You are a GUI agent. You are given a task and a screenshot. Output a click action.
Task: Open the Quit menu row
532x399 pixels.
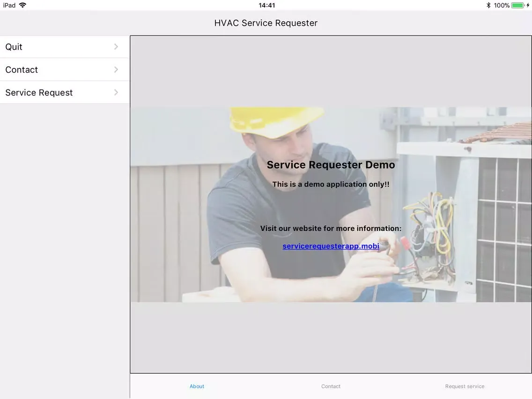[x=65, y=46]
